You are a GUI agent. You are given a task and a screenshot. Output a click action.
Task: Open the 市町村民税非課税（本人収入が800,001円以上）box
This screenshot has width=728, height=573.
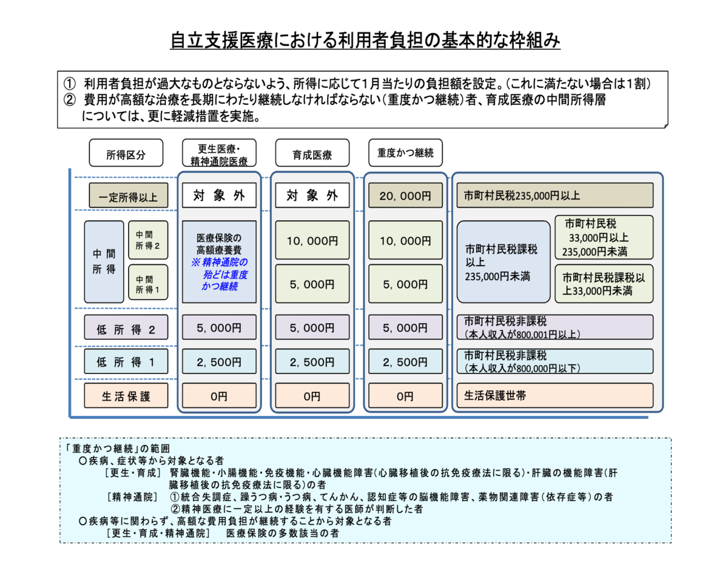[555, 327]
